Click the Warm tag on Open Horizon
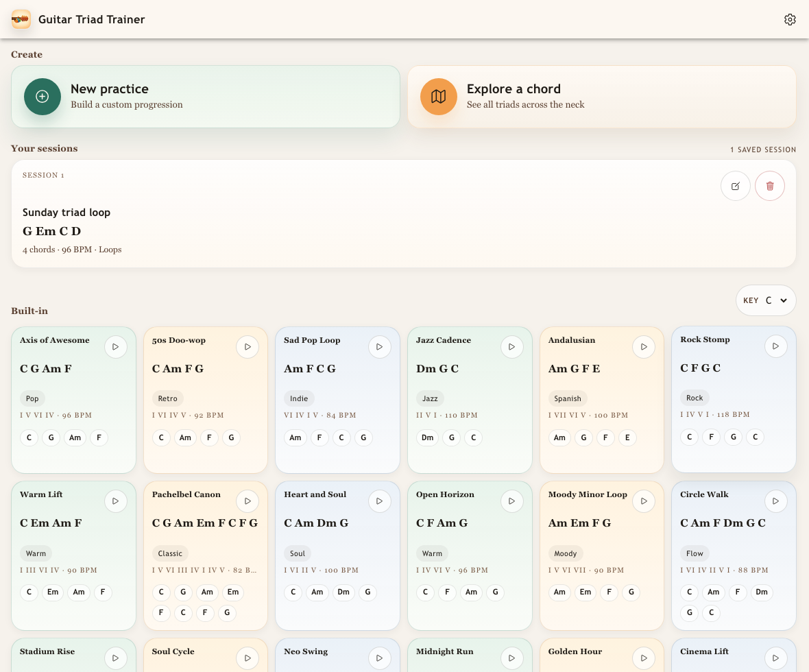Image resolution: width=809 pixels, height=672 pixels. tap(433, 553)
